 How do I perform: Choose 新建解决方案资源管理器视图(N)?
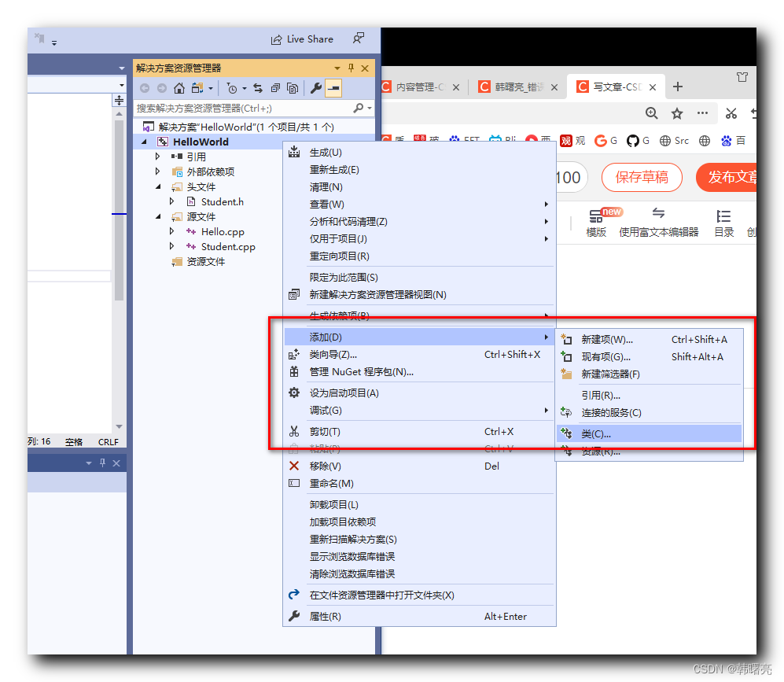419,294
